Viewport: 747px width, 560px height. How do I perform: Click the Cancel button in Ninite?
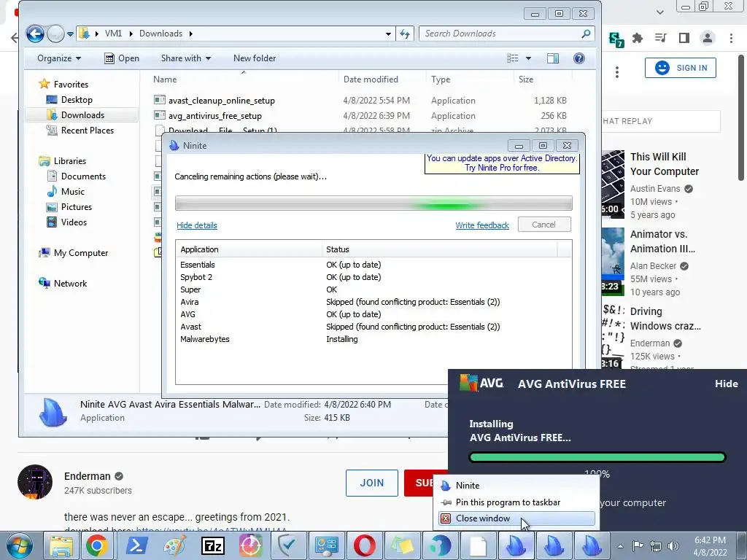pyautogui.click(x=544, y=225)
